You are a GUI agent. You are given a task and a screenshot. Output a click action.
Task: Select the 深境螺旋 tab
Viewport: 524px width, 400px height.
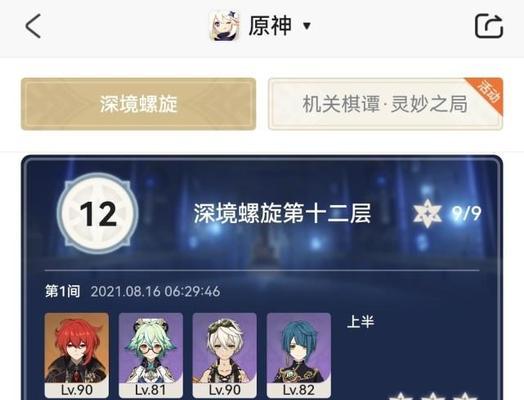pos(138,104)
